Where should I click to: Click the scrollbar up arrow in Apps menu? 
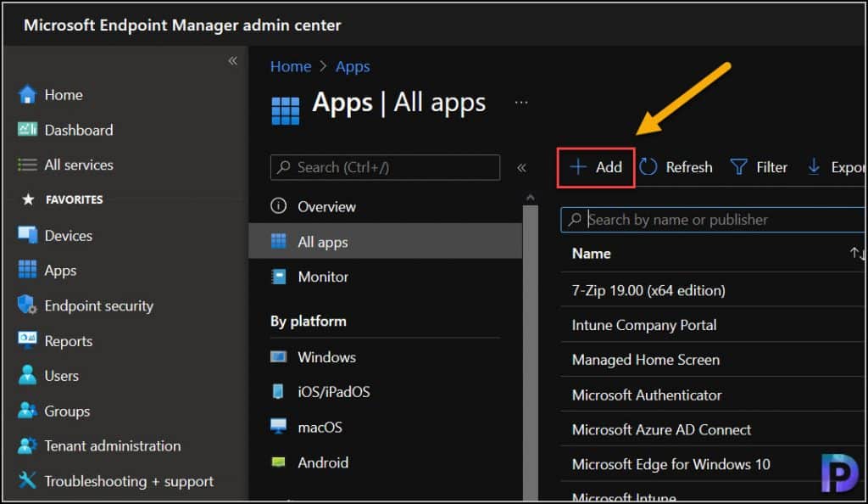[531, 197]
